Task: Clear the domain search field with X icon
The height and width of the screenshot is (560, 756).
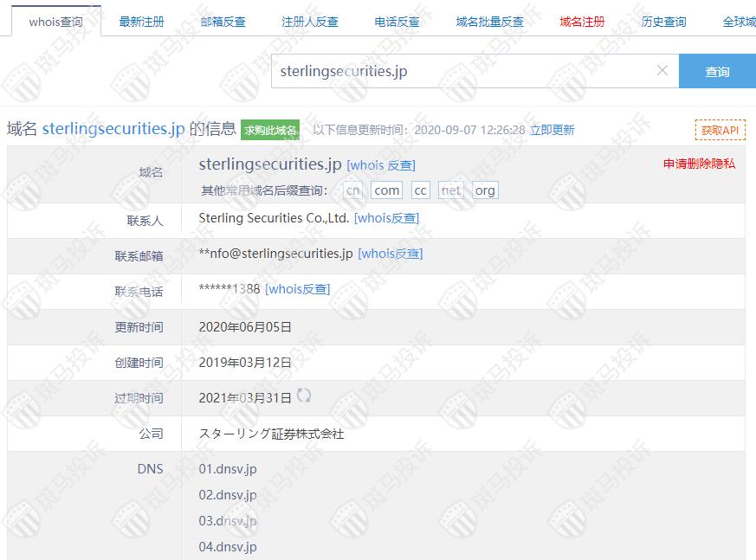Action: 662,71
